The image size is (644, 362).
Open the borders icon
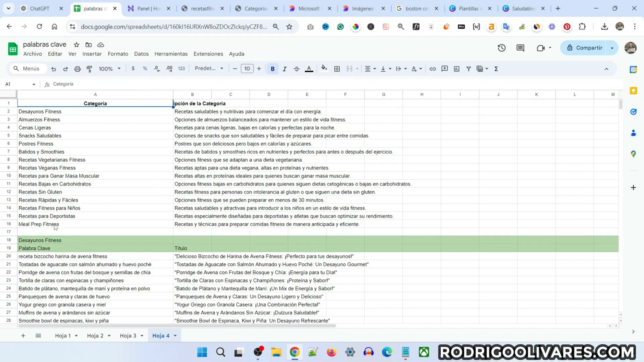(337, 68)
